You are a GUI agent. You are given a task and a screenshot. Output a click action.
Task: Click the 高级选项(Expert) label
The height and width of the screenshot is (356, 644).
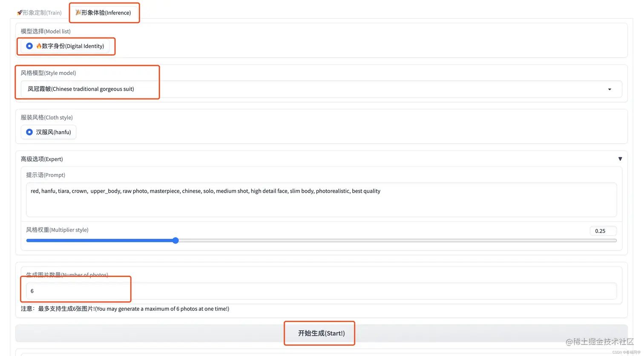42,159
